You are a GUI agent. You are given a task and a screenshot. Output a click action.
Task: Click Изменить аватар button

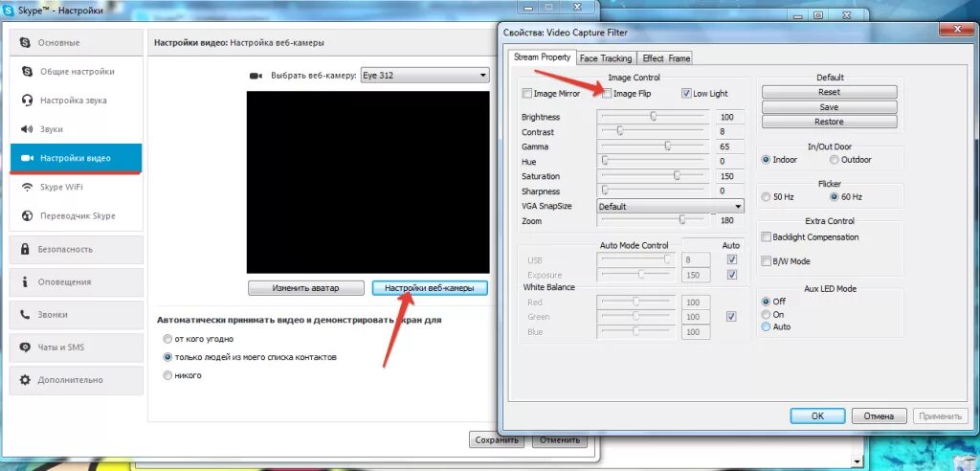(305, 288)
